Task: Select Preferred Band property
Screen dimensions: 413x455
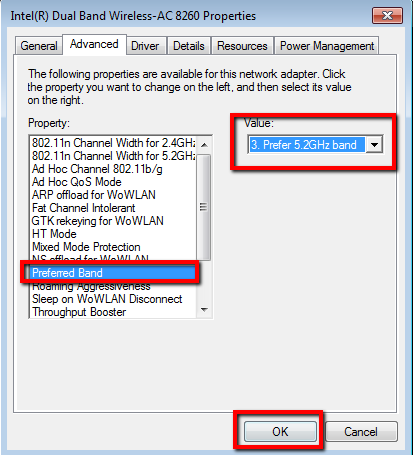Action: click(113, 273)
